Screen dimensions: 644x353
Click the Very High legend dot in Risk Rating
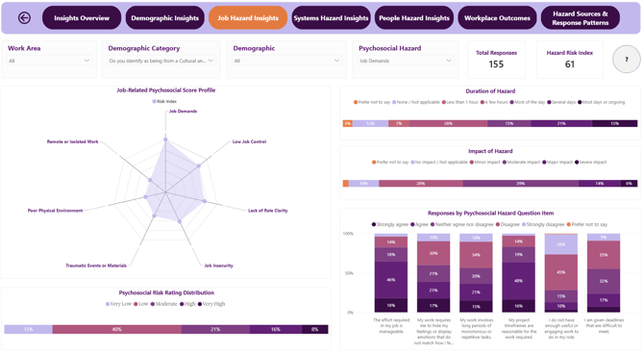pyautogui.click(x=200, y=304)
